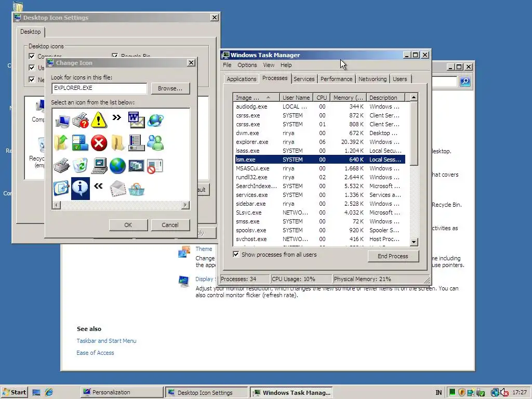
Task: Choose the old computer with keyboard icon
Action: (99, 166)
